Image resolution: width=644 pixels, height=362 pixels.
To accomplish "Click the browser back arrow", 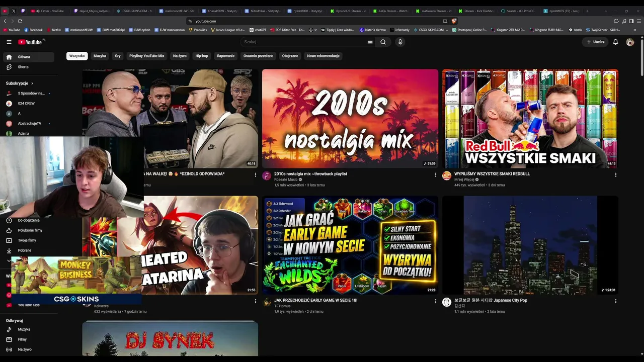I will point(5,21).
